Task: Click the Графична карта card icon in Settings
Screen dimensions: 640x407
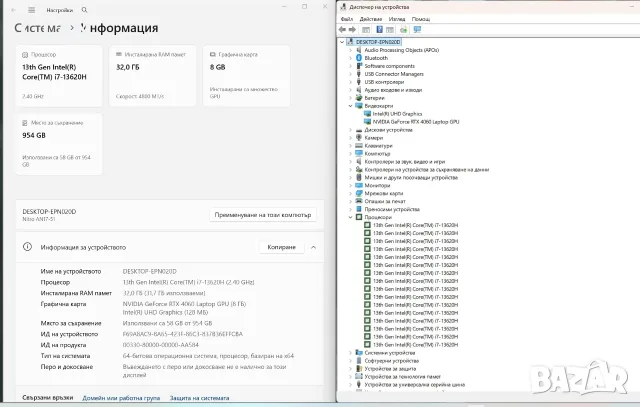Action: [213, 54]
